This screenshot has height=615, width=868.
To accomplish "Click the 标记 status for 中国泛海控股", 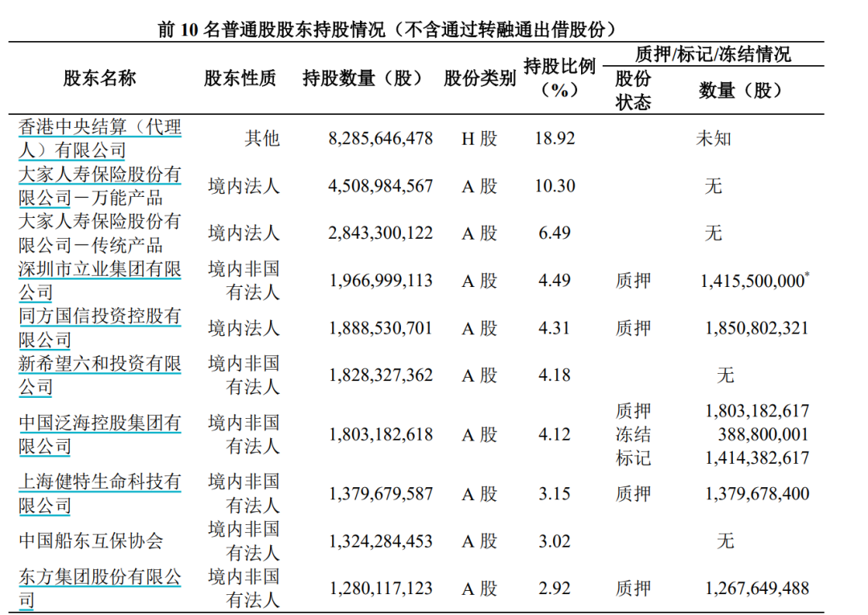I will click(x=633, y=458).
